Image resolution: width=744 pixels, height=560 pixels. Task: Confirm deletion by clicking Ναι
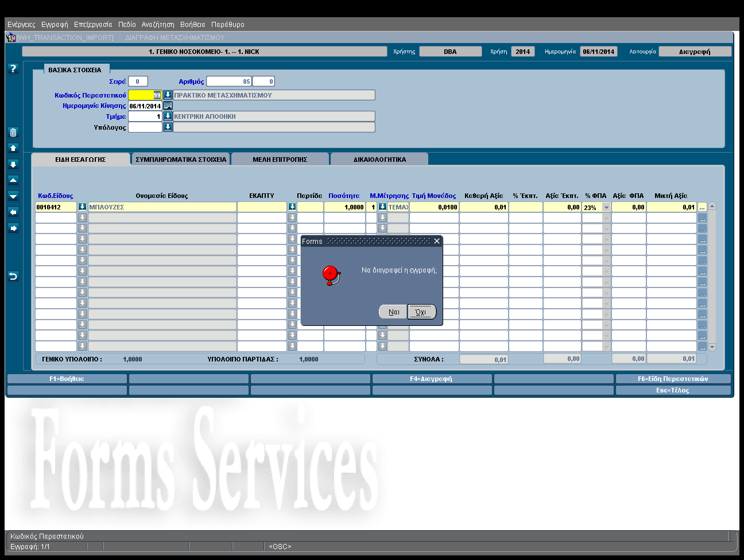(393, 312)
